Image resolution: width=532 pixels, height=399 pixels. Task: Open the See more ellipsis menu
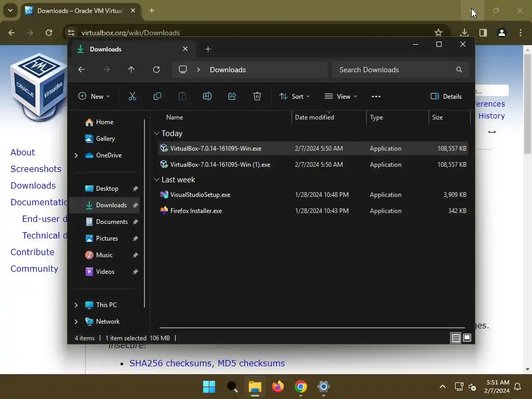point(376,96)
